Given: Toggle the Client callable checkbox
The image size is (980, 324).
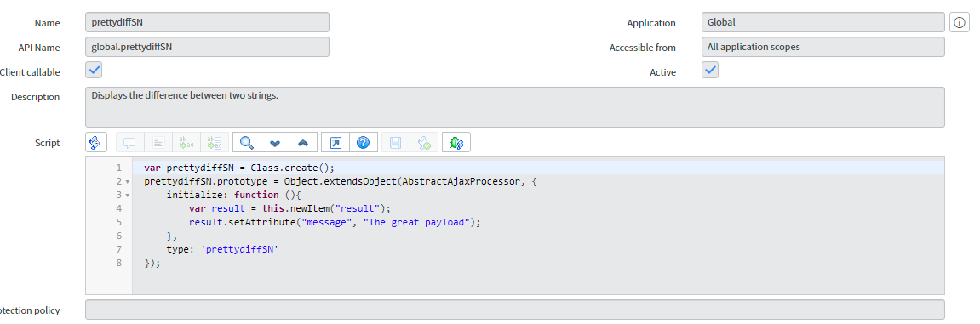Looking at the screenshot, I should coord(94,70).
